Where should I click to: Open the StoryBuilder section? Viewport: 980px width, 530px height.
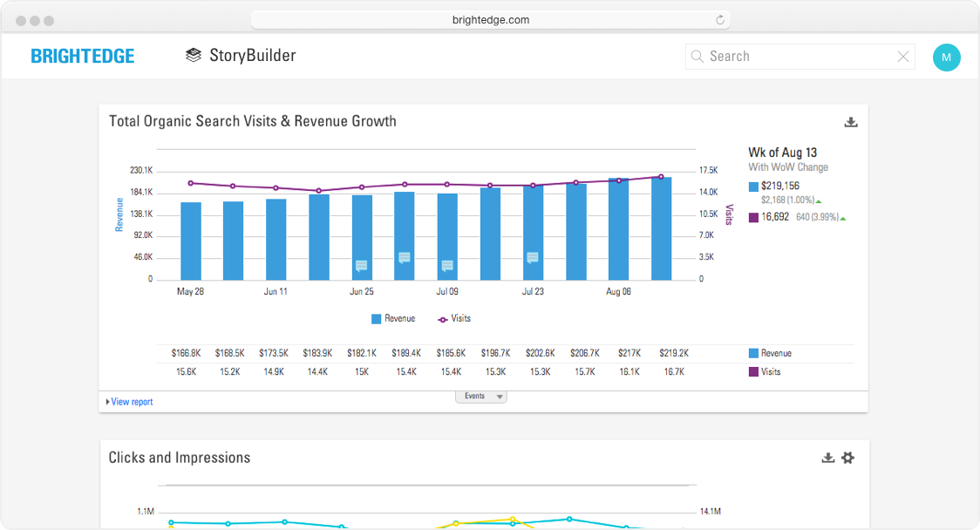pyautogui.click(x=252, y=56)
